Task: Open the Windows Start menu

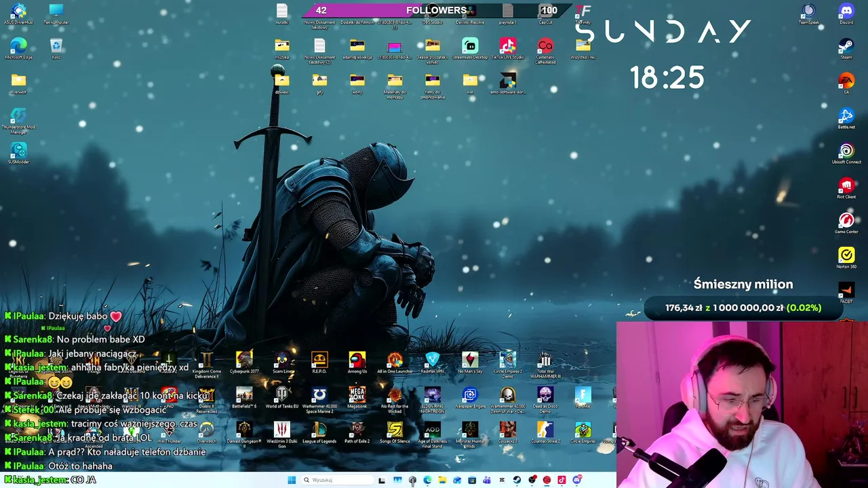Action: (292, 480)
